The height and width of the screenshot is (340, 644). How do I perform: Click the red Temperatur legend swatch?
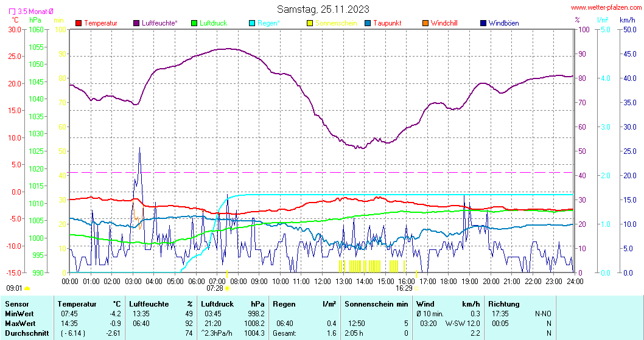click(79, 23)
